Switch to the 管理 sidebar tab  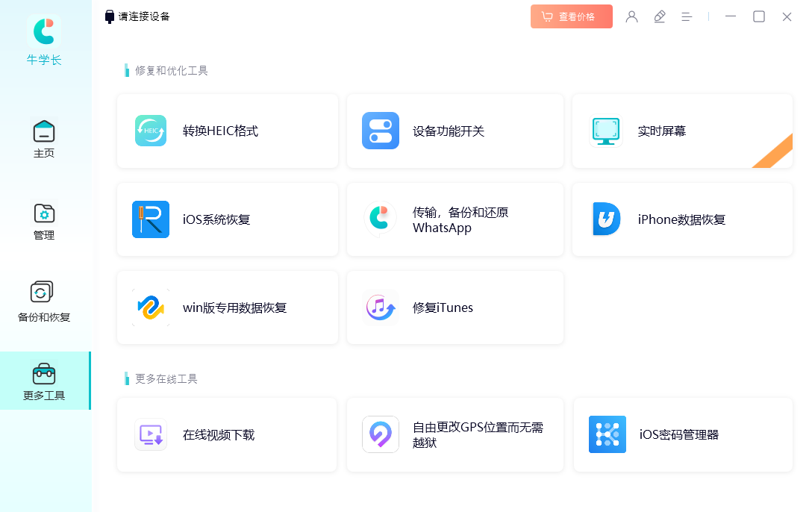point(44,220)
